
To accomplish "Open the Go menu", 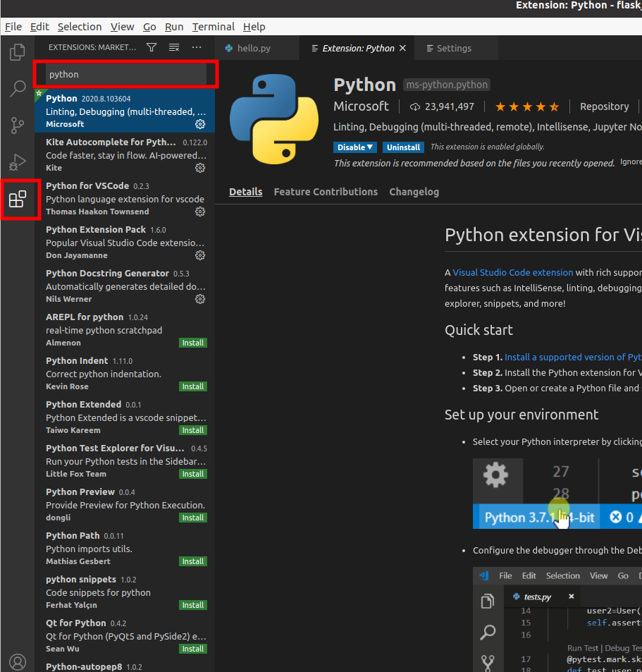I will point(149,27).
